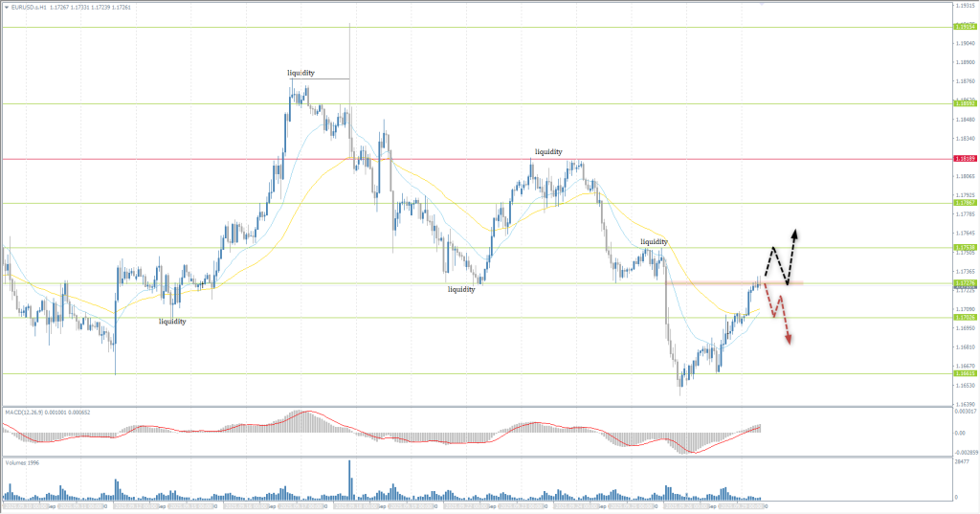Viewport: 980px width, 514px height.
Task: Click the time axis below the Volumes panel
Action: [383, 506]
